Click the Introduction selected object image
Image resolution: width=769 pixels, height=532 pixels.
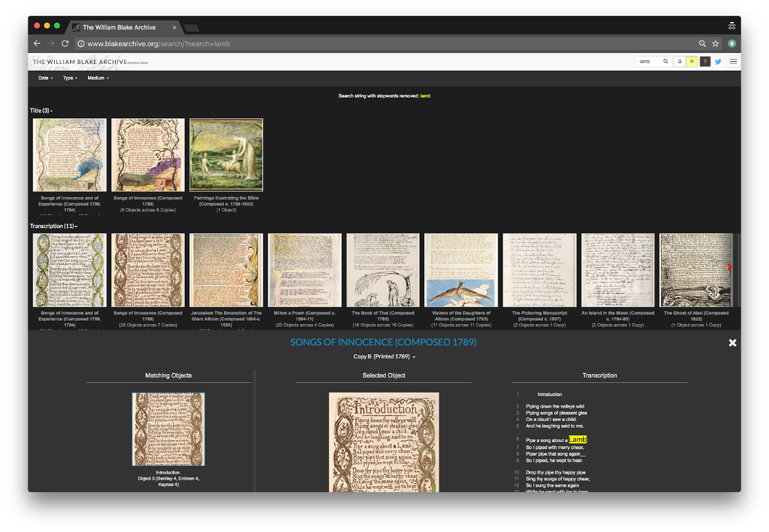click(384, 442)
